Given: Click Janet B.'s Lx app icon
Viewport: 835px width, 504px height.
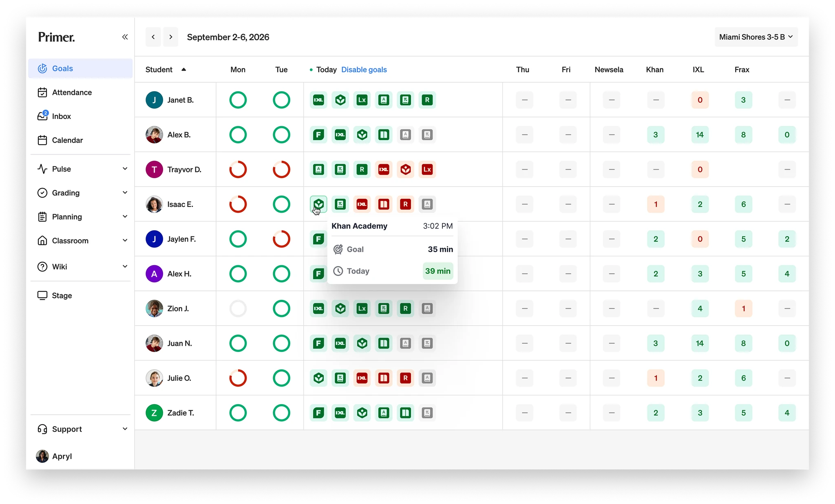Looking at the screenshot, I should [362, 100].
